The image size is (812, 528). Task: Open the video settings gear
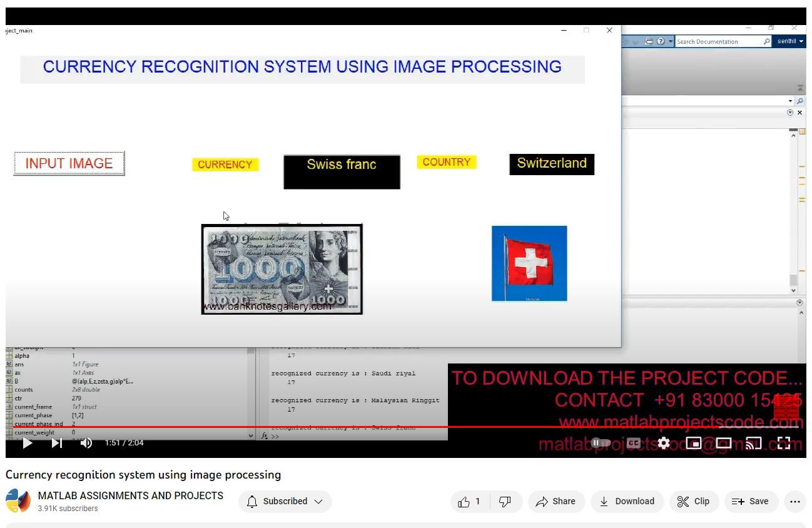coord(664,443)
